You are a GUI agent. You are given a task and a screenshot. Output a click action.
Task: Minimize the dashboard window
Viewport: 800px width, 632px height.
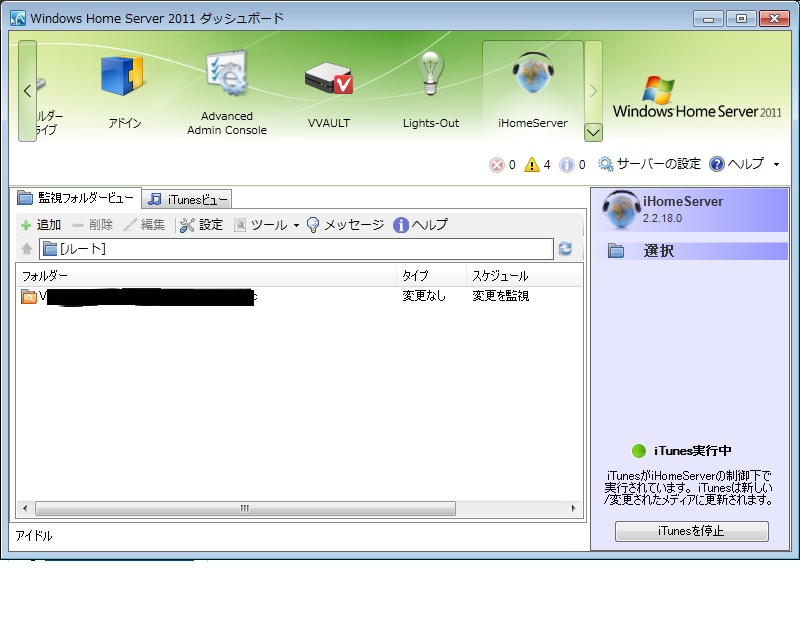[x=708, y=19]
